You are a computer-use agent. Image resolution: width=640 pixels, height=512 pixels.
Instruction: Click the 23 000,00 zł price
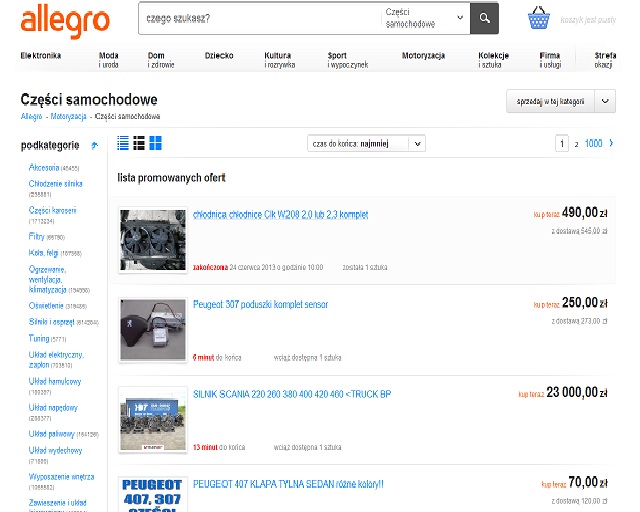(x=577, y=392)
